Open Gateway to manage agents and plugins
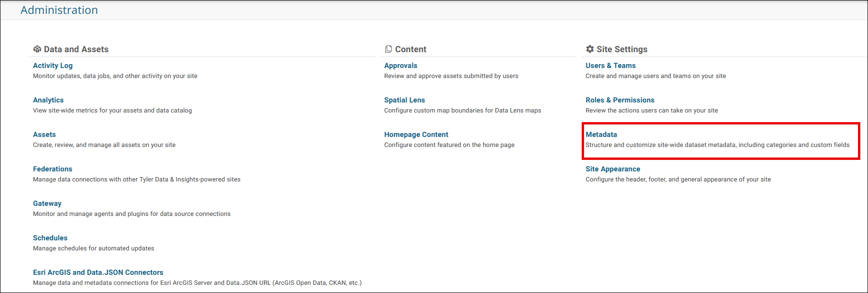Image resolution: width=868 pixels, height=293 pixels. 47,203
